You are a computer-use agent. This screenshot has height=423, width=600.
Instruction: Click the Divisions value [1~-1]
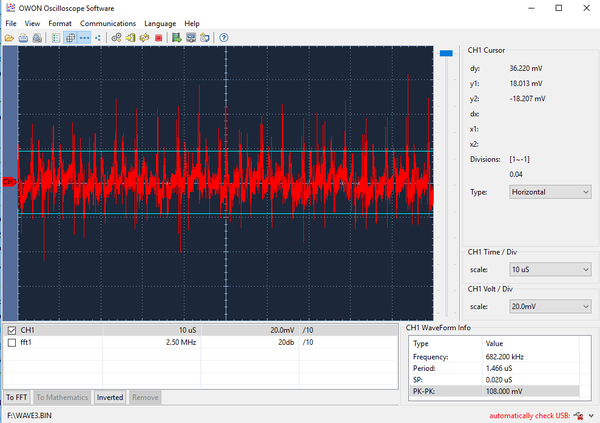pyautogui.click(x=519, y=159)
